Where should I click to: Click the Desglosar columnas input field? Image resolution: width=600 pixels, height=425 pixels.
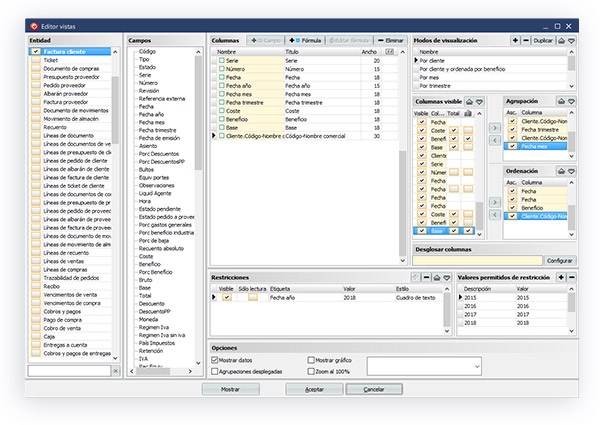(476, 260)
